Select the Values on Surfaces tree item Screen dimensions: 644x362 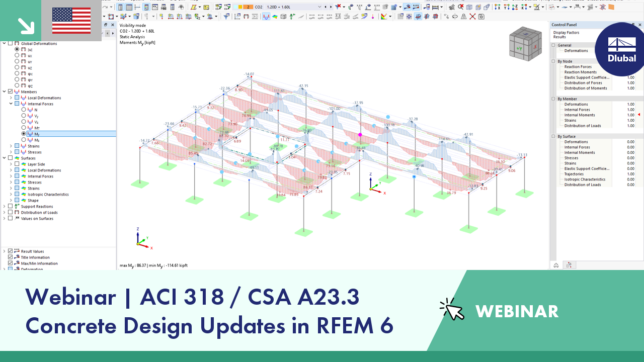(x=37, y=218)
